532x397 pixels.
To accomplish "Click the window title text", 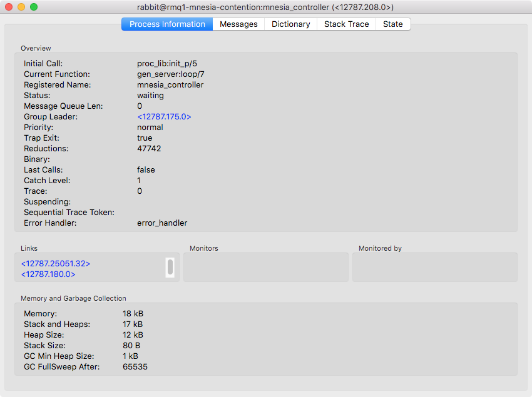I will pyautogui.click(x=265, y=7).
